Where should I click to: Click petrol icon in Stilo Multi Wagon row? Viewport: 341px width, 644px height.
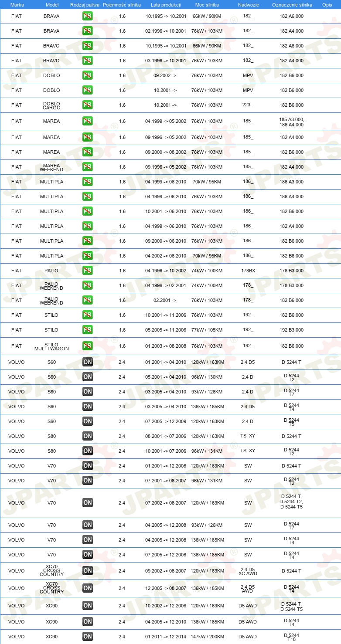87,346
